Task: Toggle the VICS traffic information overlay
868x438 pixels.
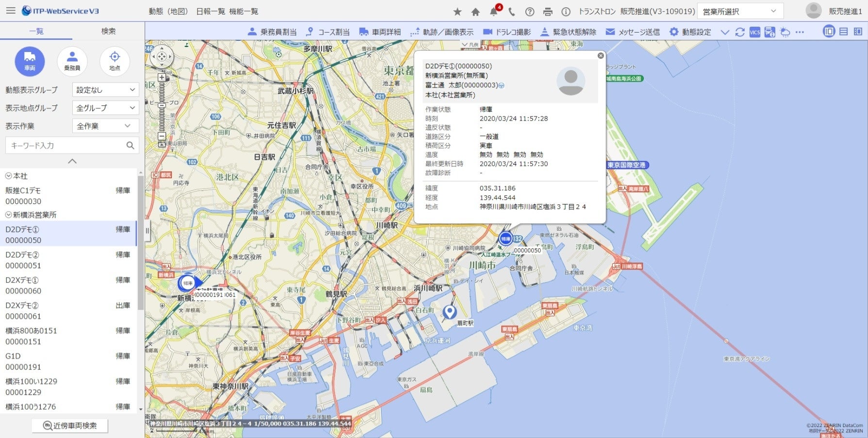Action: pyautogui.click(x=754, y=32)
